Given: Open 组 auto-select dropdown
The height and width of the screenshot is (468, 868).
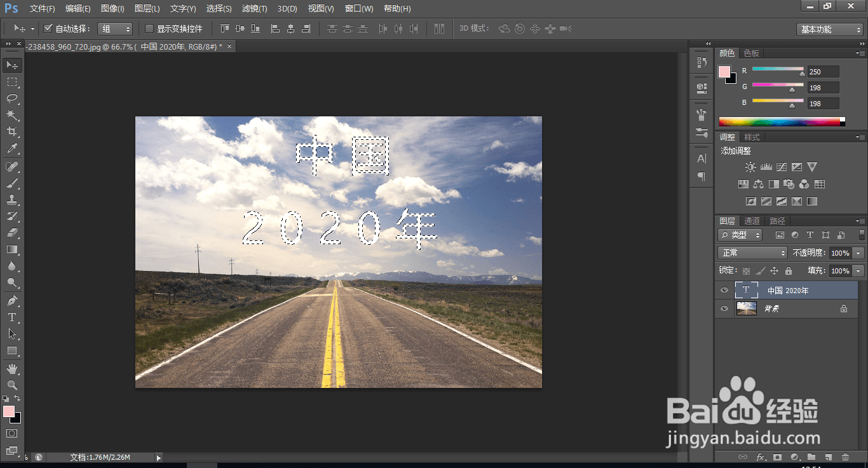Looking at the screenshot, I should [x=115, y=29].
